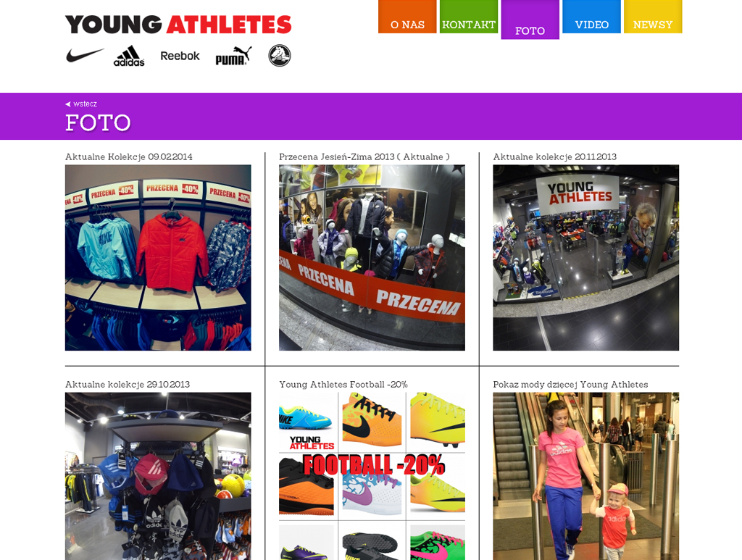
Task: Open the red jacket gallery thumbnail
Action: pyautogui.click(x=158, y=258)
